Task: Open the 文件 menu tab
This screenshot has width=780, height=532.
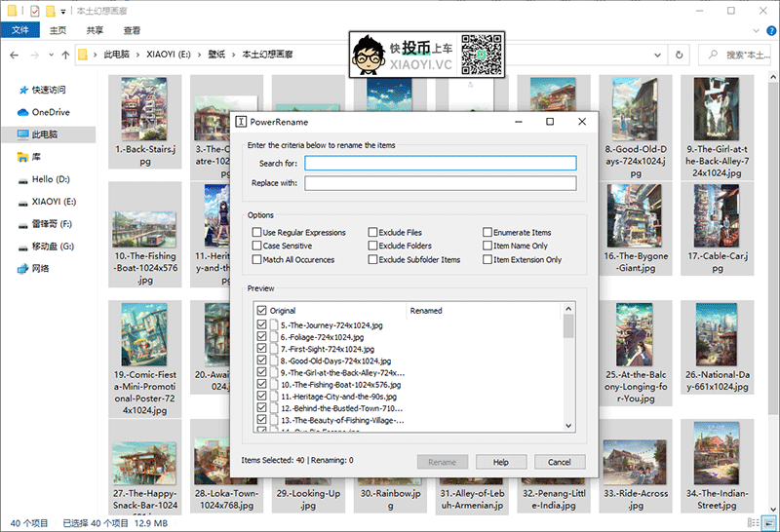Action: tap(19, 31)
